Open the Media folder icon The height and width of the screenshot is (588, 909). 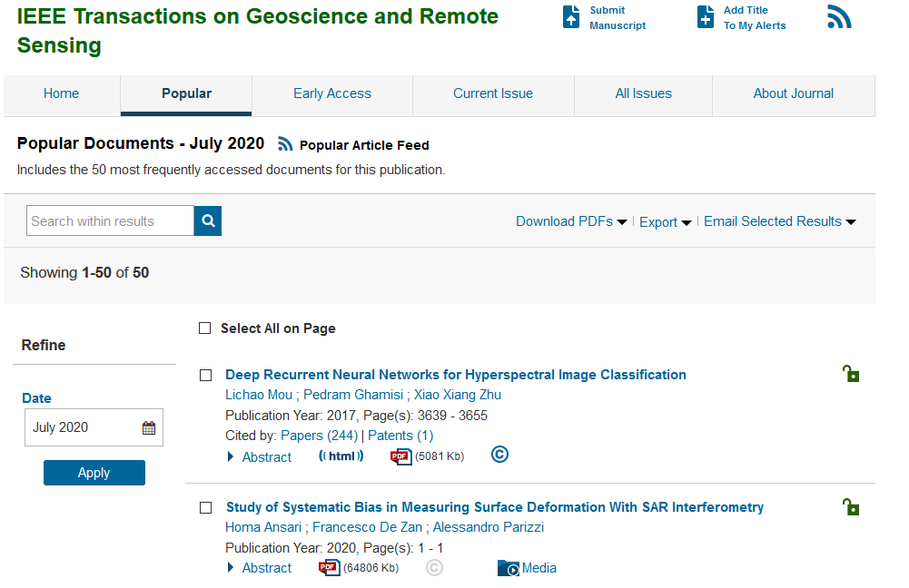click(509, 568)
